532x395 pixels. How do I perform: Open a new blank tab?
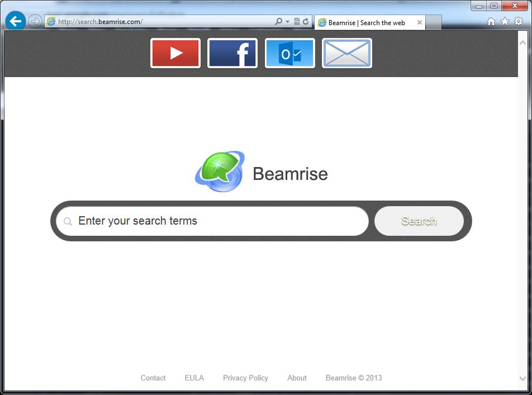pyautogui.click(x=434, y=22)
